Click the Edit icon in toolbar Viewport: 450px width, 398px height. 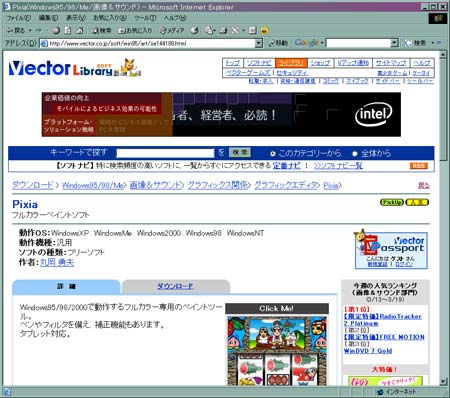coord(235,31)
